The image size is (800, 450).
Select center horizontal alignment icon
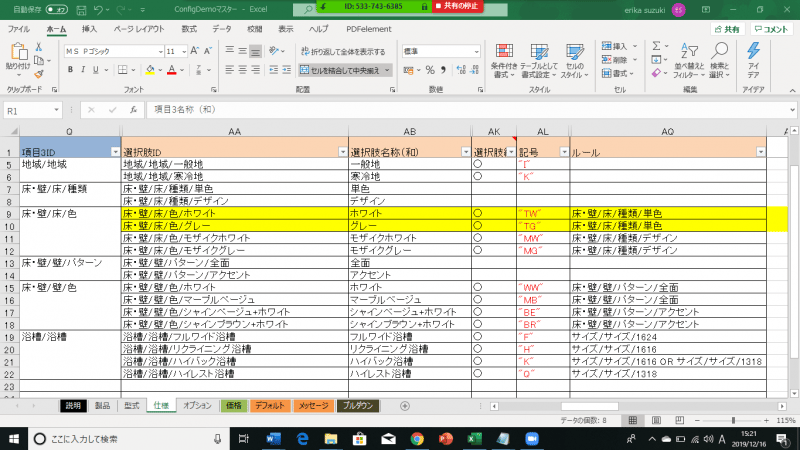pos(242,70)
